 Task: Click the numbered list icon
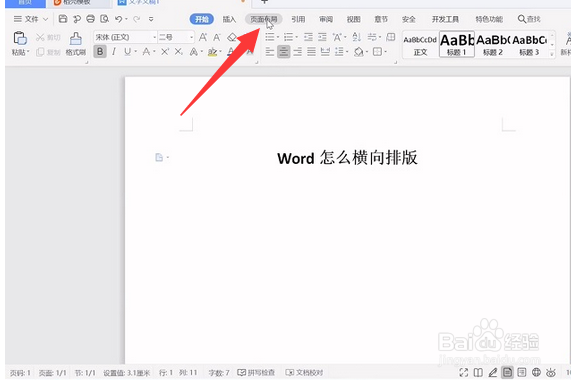click(x=288, y=37)
